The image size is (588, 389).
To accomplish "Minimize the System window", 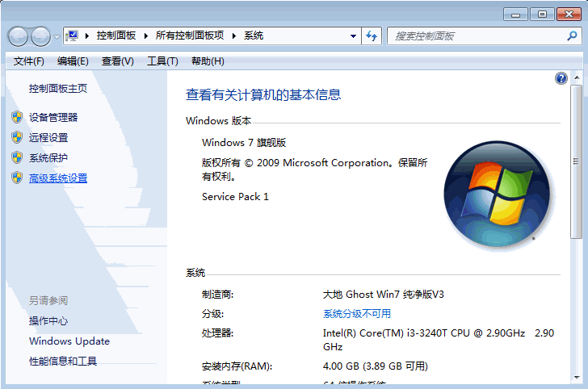I will point(515,15).
